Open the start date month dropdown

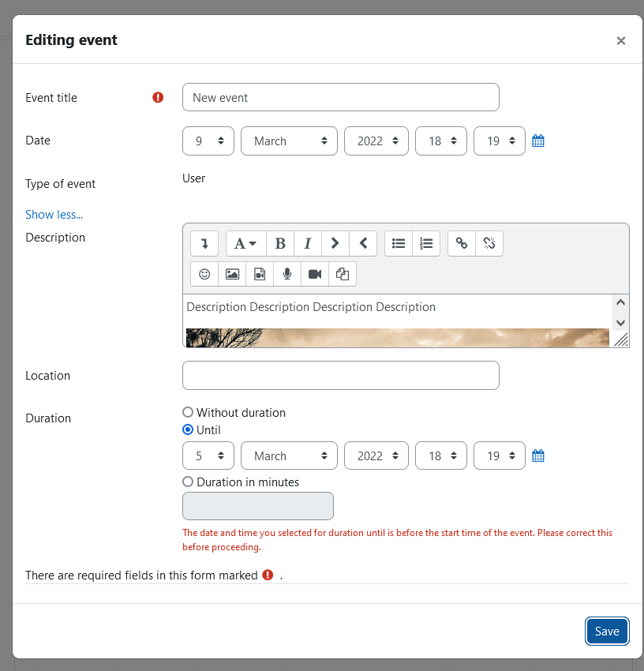pyautogui.click(x=290, y=141)
